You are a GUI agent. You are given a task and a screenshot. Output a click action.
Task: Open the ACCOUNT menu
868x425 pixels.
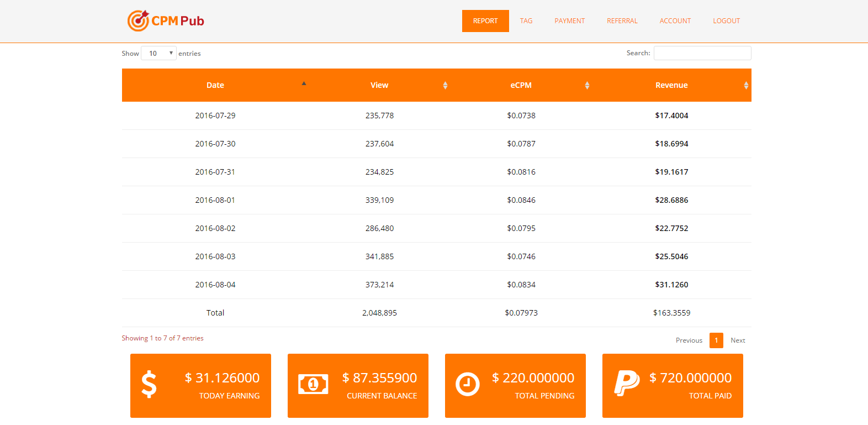(675, 21)
